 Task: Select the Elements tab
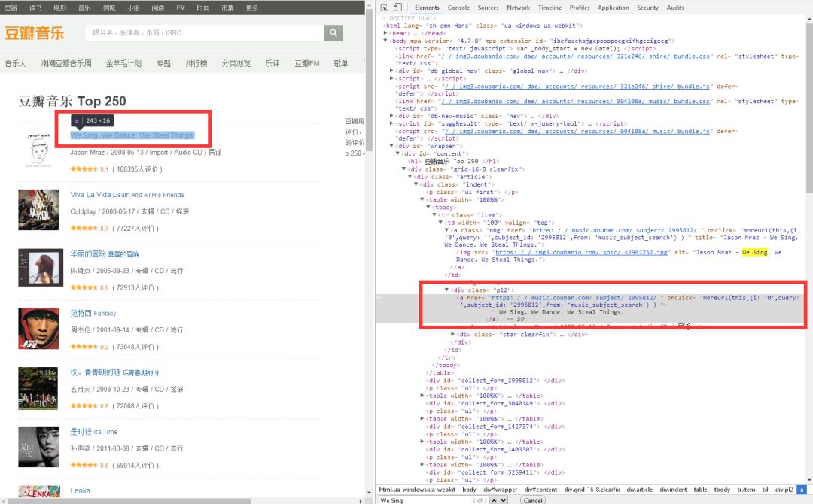click(x=427, y=8)
